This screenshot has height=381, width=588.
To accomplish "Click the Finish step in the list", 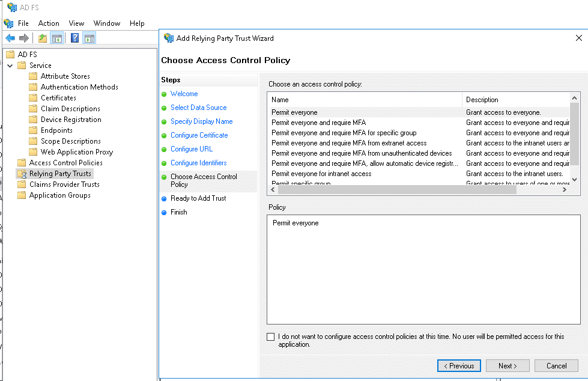I will pyautogui.click(x=179, y=212).
